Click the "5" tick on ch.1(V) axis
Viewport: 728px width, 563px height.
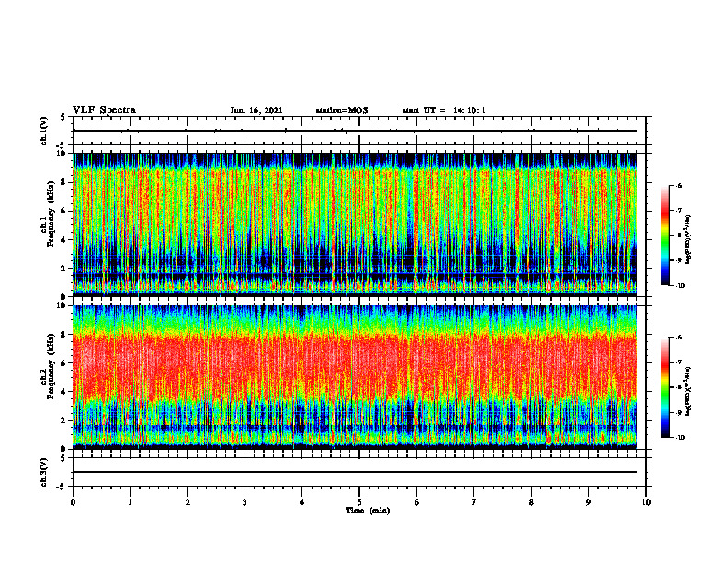(63, 117)
